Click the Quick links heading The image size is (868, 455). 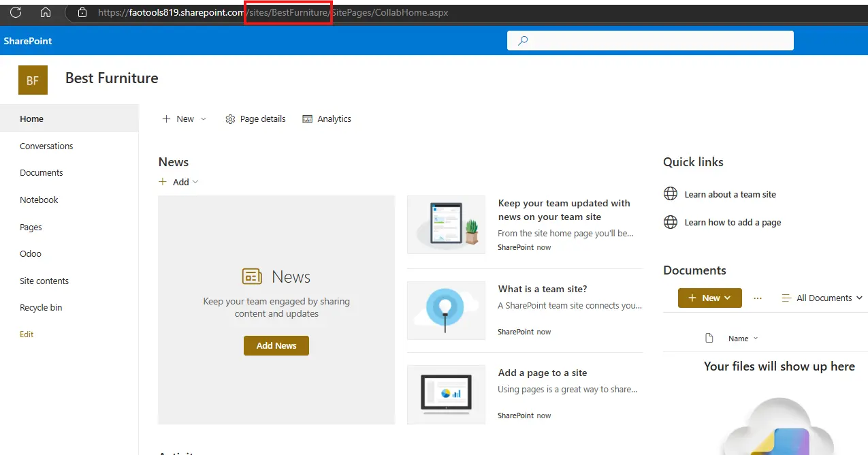pos(693,162)
